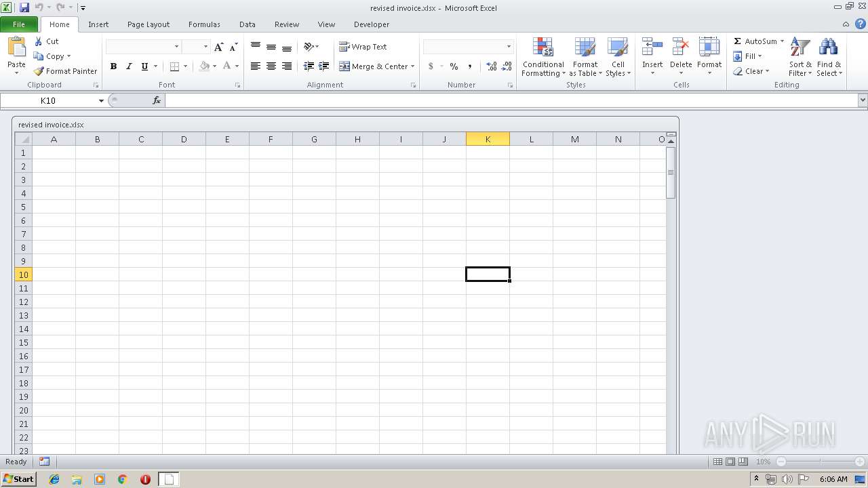Click the AutoSum button
This screenshot has height=488, width=868.
point(755,41)
